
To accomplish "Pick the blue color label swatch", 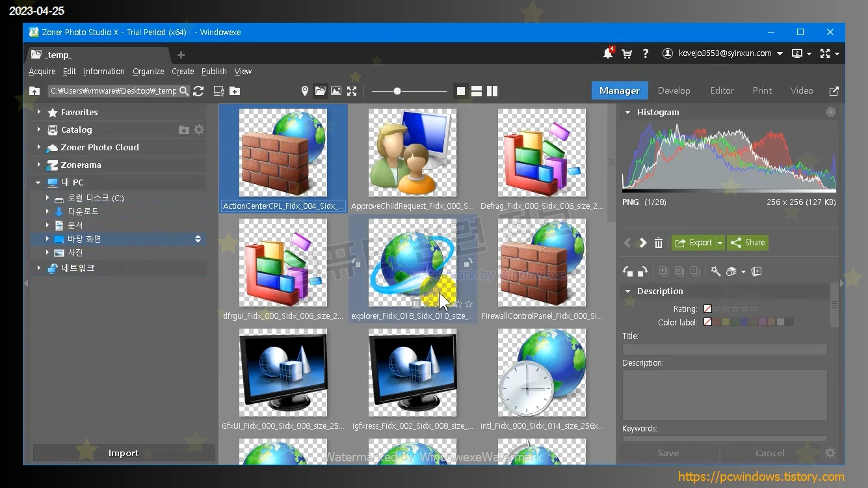I will [744, 322].
